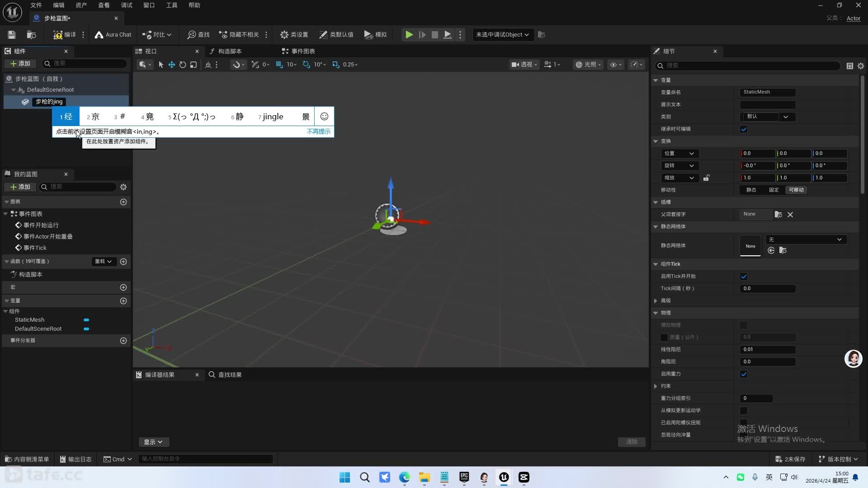Browse to asset in Content Browser icon
The image size is (868, 488).
click(x=31, y=35)
